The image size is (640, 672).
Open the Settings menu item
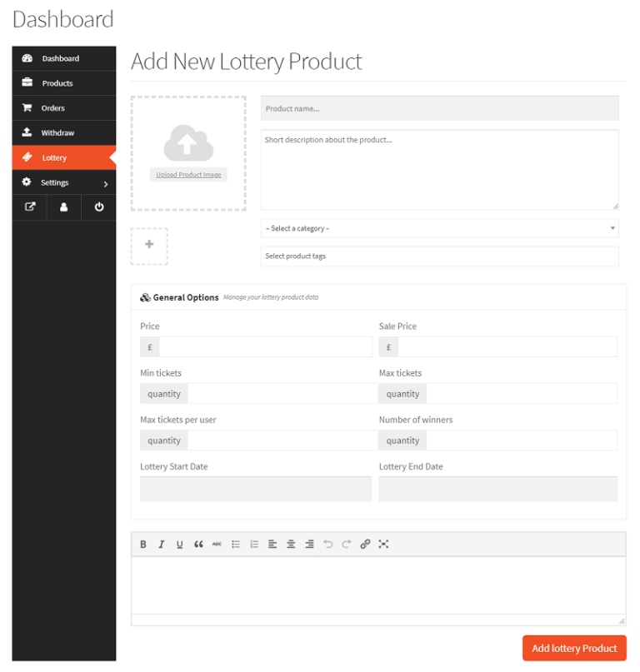[x=64, y=182]
